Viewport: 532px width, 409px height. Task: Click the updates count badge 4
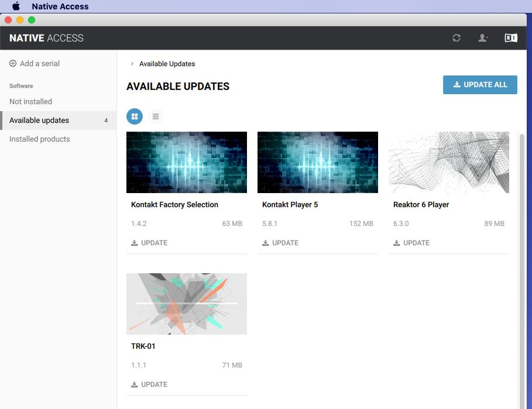click(x=106, y=121)
